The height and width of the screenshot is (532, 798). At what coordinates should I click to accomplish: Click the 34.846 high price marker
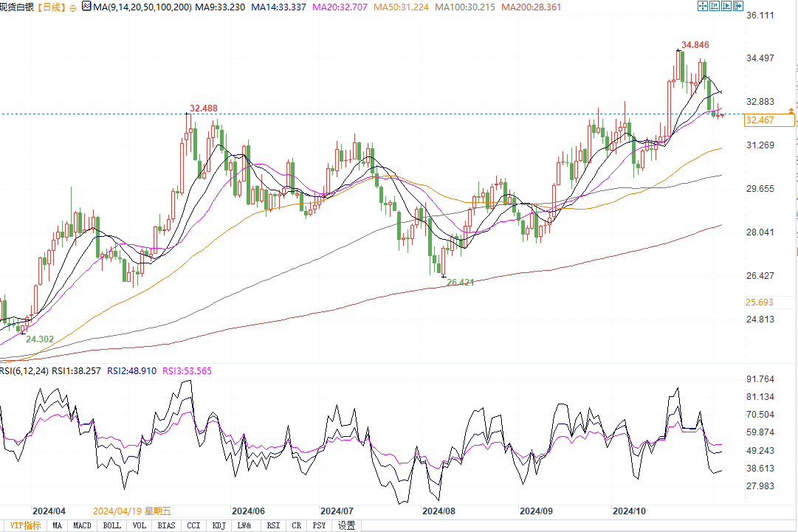(x=697, y=45)
